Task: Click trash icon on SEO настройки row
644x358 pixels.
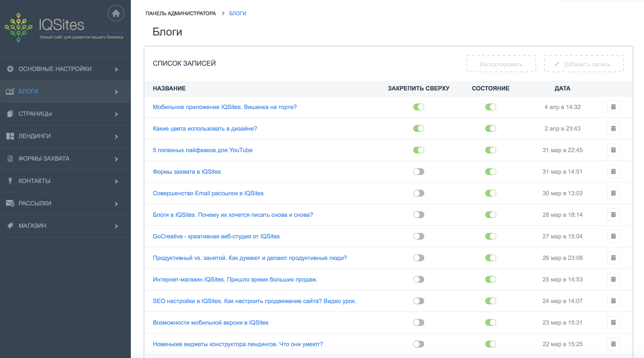Action: [613, 301]
